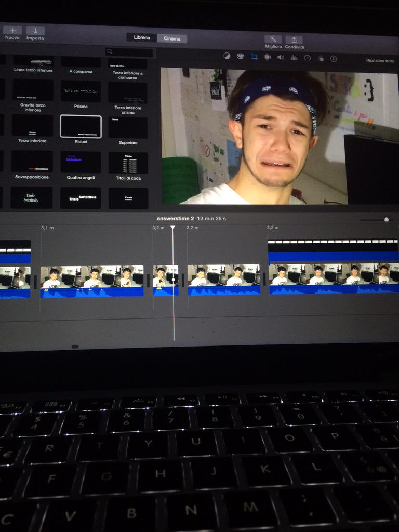
Task: Select the clip right of the playhead
Action: pos(224,280)
